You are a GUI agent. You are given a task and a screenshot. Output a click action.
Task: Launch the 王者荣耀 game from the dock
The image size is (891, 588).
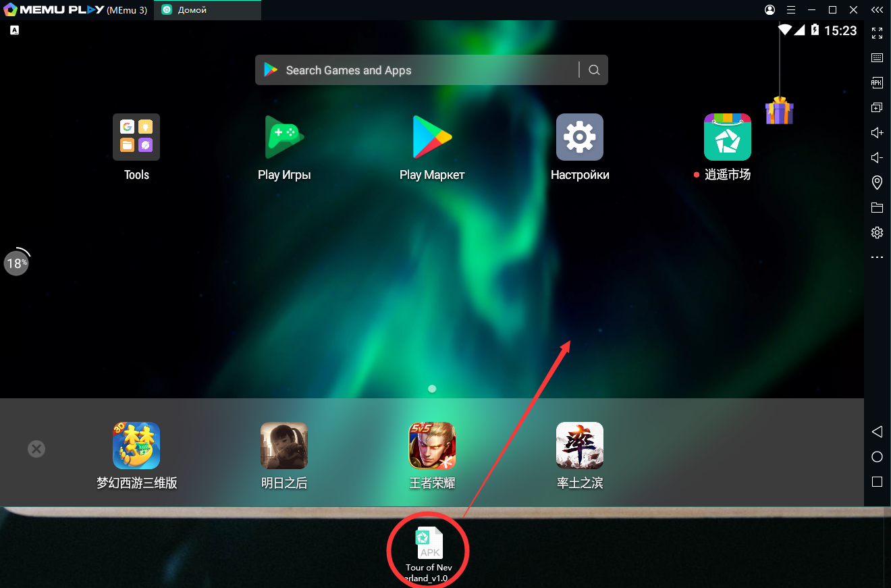coord(431,446)
